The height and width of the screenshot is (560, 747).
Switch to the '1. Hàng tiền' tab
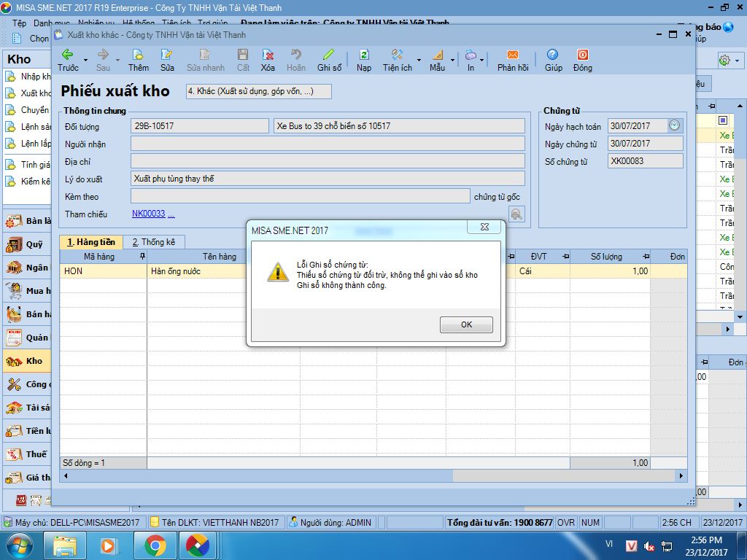click(x=91, y=242)
